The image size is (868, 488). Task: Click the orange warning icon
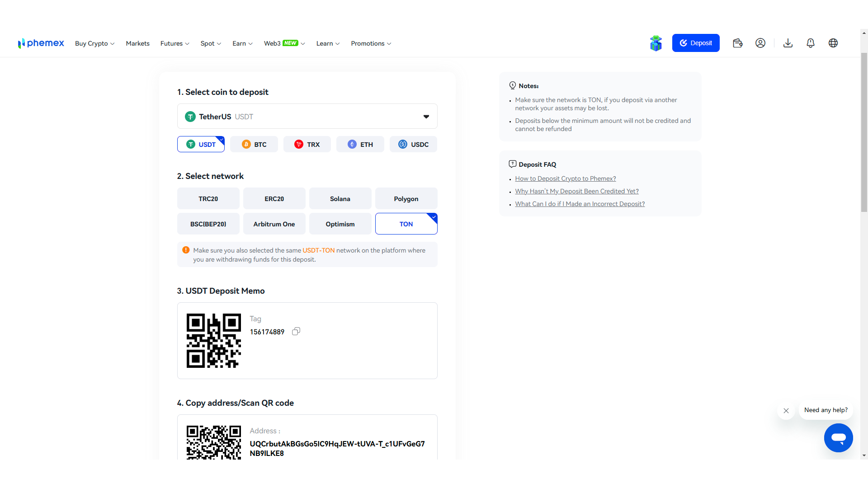point(186,250)
